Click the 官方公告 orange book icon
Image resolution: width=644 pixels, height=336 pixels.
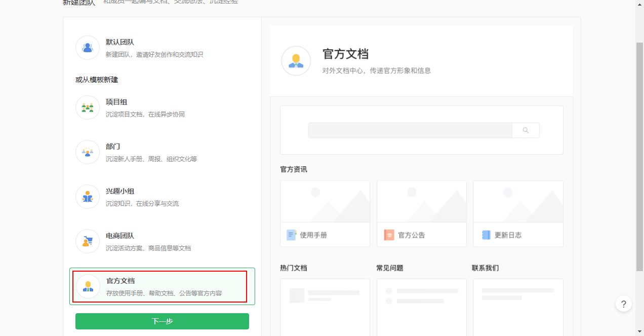(x=389, y=235)
